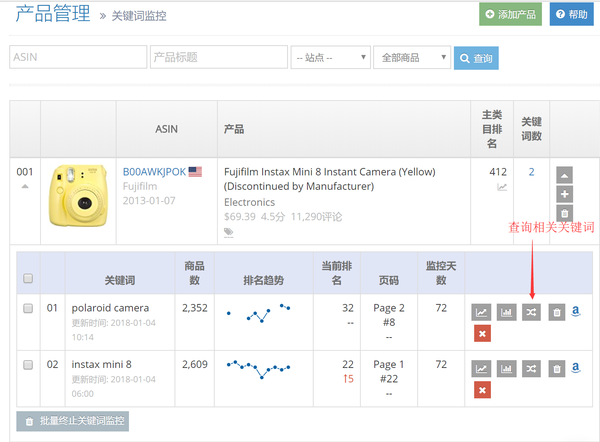Click the US flag icon beside ASIN
The height and width of the screenshot is (442, 600).
(195, 171)
